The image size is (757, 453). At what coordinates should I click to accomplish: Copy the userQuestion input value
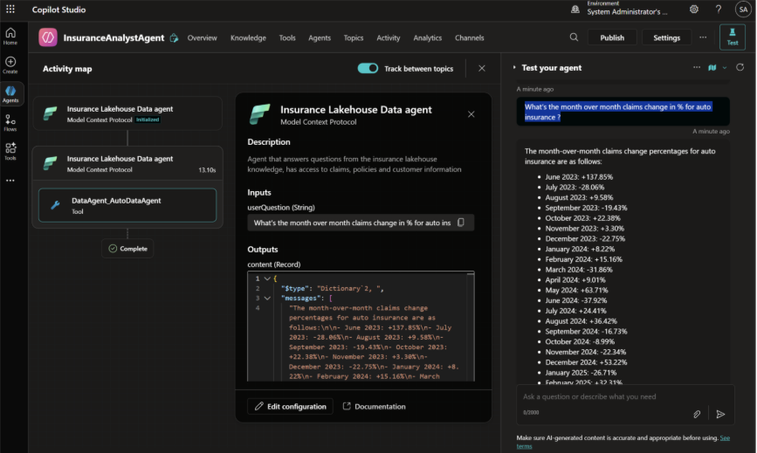pyautogui.click(x=461, y=223)
